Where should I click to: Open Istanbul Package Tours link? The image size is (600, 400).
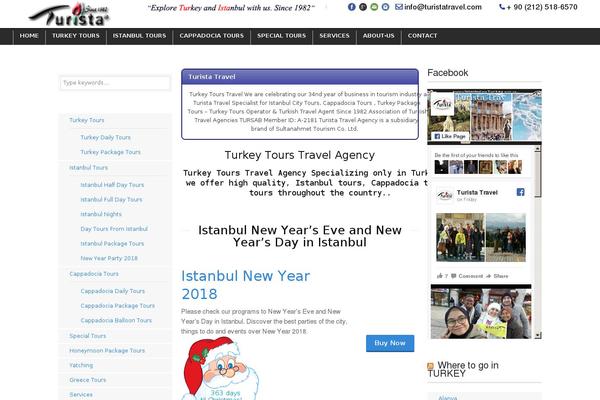coord(112,244)
